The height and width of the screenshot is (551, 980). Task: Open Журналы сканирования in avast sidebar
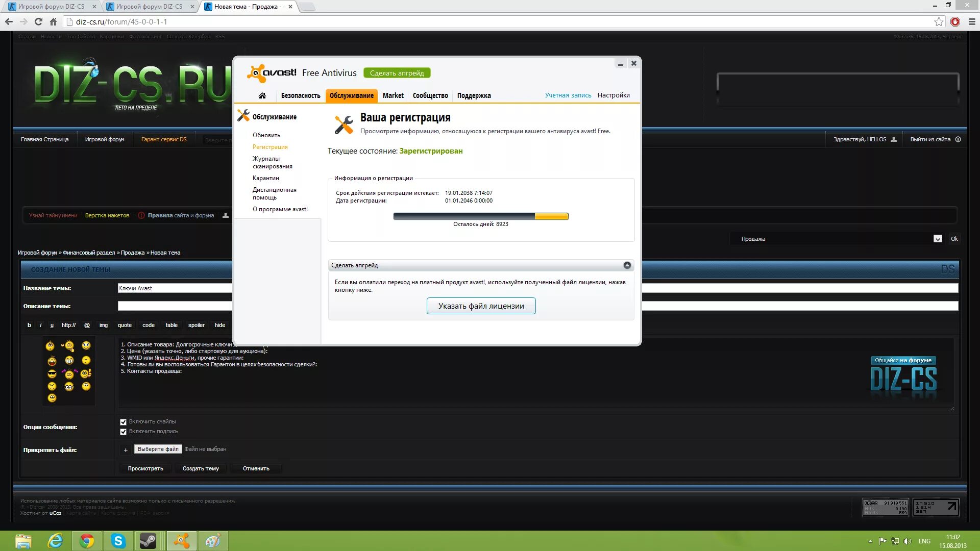[273, 162]
